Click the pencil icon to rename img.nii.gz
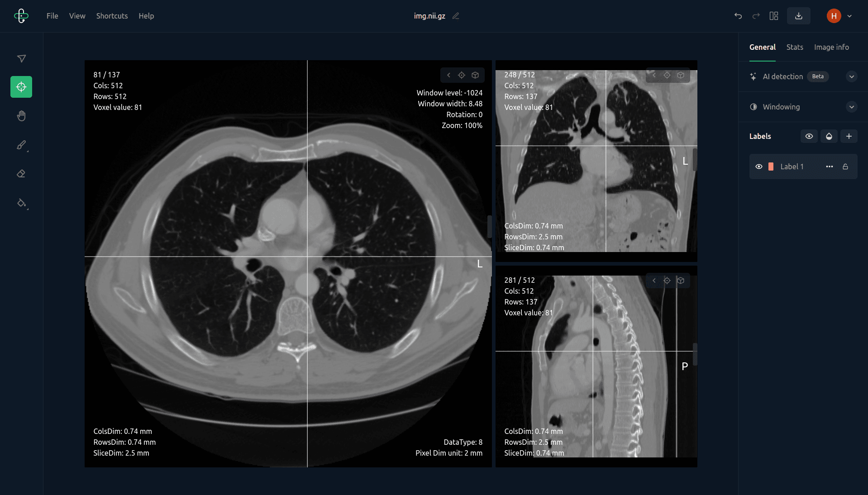Viewport: 868px width, 495px height. 456,16
